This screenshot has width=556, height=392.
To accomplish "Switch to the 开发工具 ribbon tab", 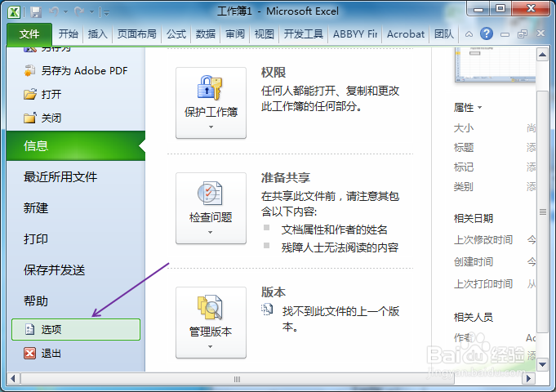I will point(304,34).
